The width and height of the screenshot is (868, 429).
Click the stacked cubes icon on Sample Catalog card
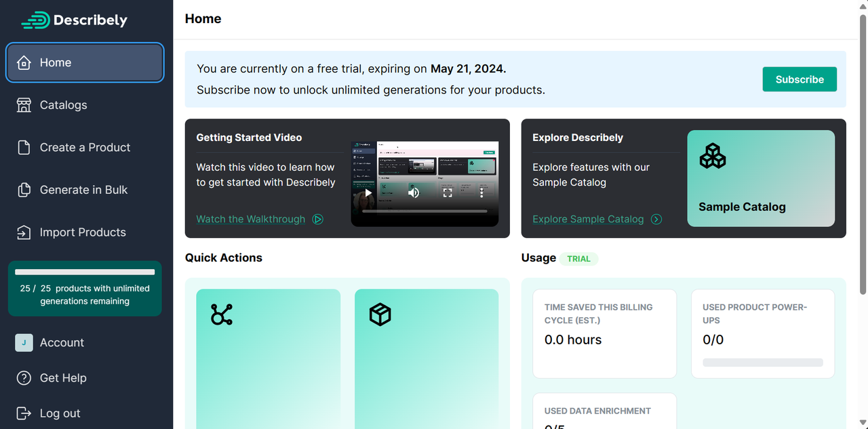pos(713,156)
